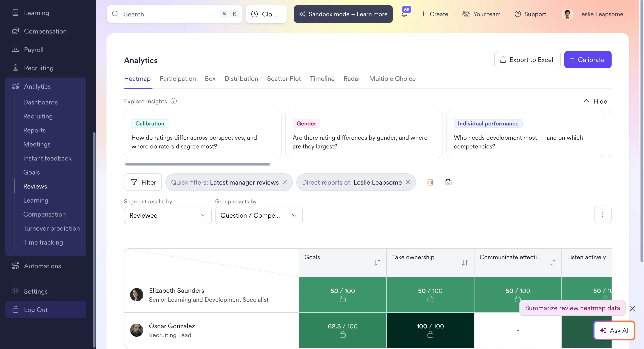
Task: Switch to the Radar tab
Action: (x=352, y=78)
